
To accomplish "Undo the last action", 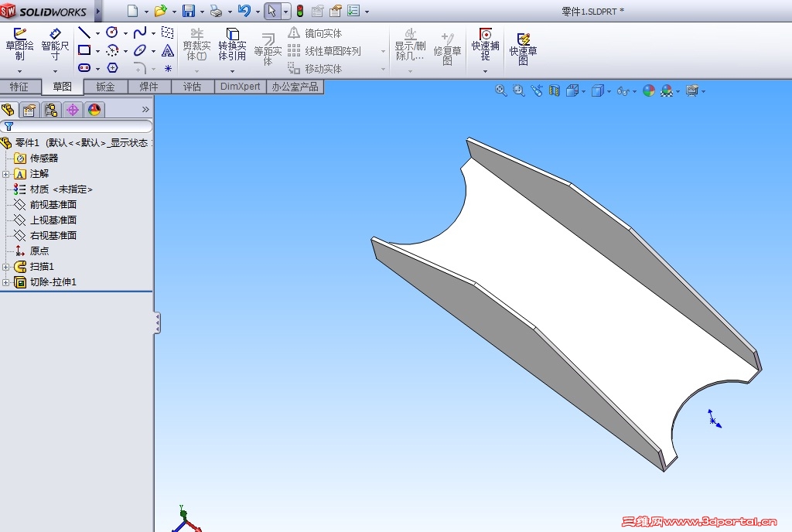I will pos(244,11).
